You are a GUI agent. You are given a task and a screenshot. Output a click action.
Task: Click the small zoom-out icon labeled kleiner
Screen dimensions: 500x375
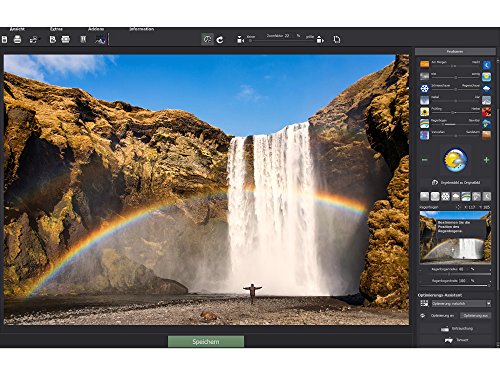coord(240,40)
